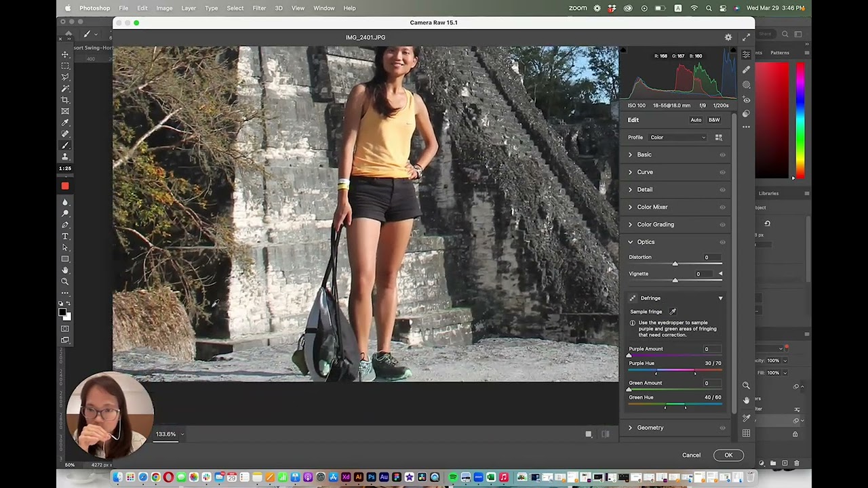Screen dimensions: 868x488
Task: Open the Window menu
Action: click(324, 8)
